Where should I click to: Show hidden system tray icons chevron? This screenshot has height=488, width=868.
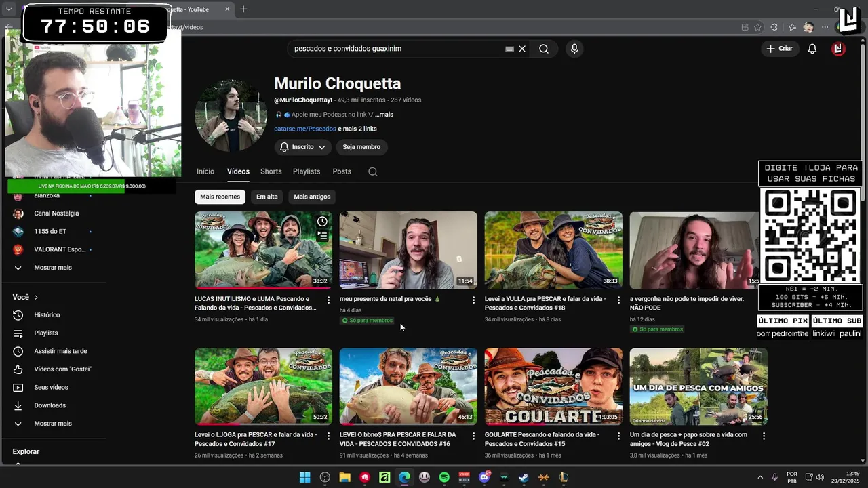(759, 477)
